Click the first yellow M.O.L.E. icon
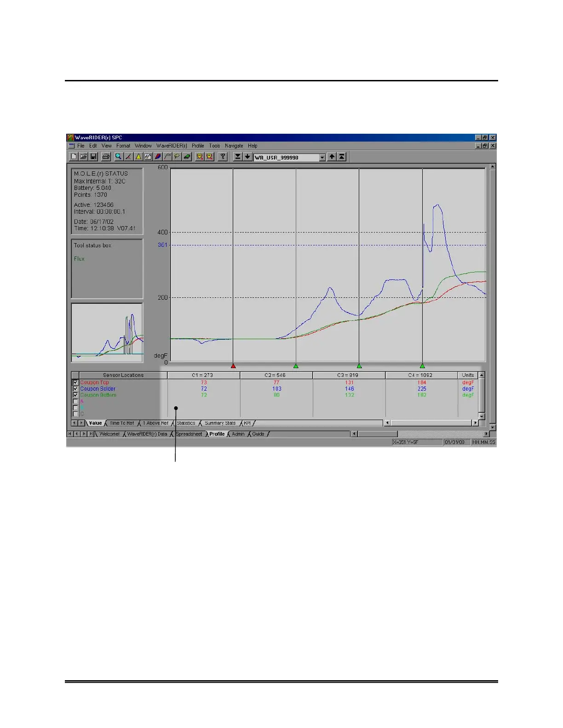The width and height of the screenshot is (563, 728). click(x=200, y=157)
